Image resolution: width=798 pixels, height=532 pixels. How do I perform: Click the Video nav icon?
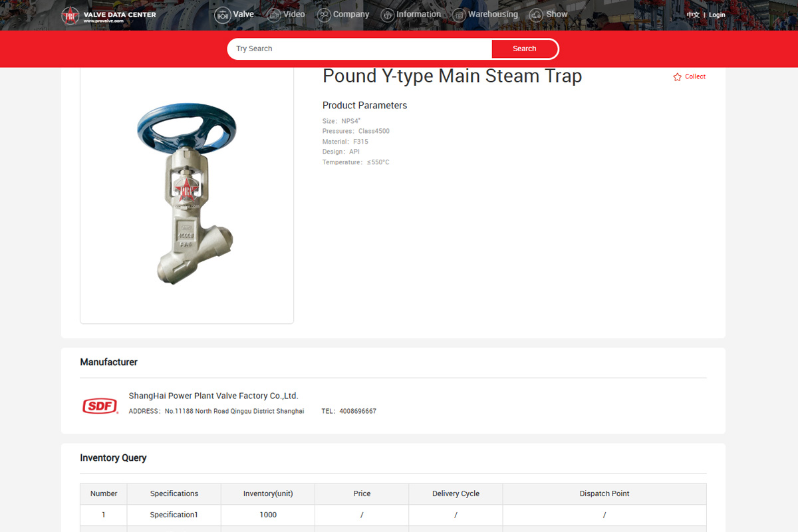(x=273, y=15)
